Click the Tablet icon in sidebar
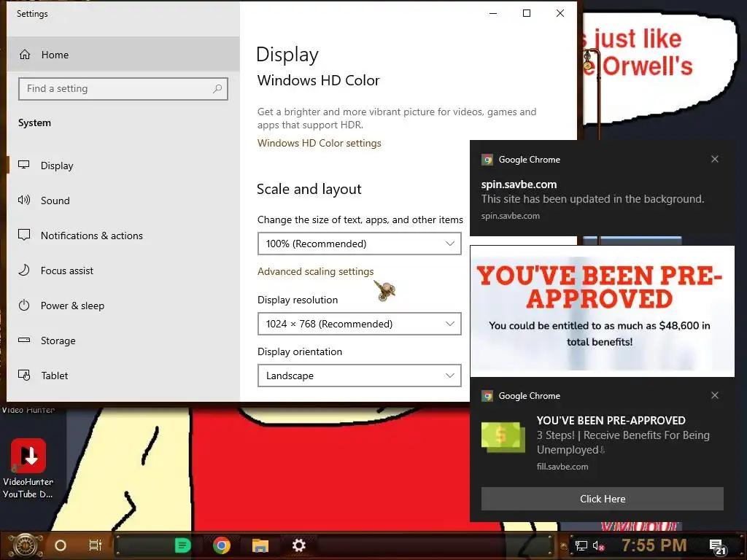 coord(24,376)
